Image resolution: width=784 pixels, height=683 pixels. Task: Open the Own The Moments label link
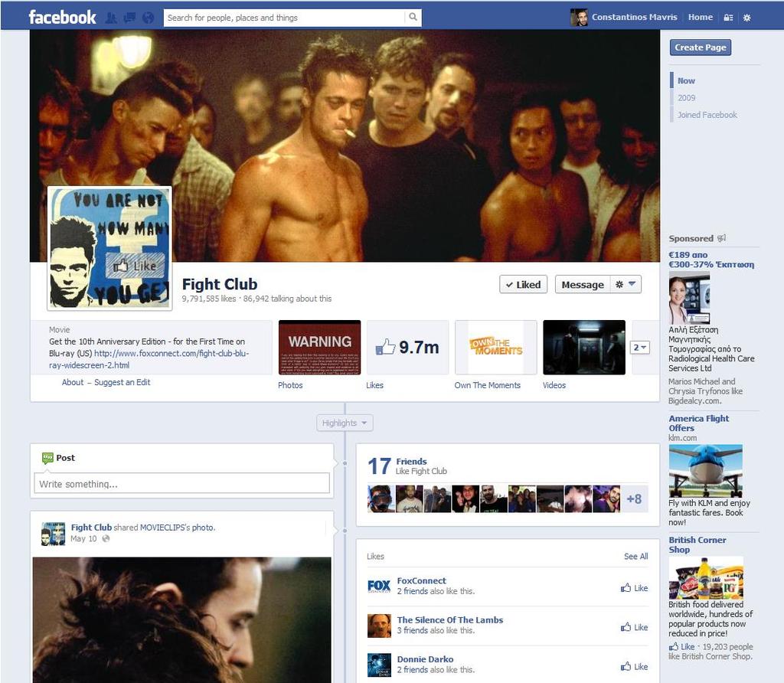(488, 385)
